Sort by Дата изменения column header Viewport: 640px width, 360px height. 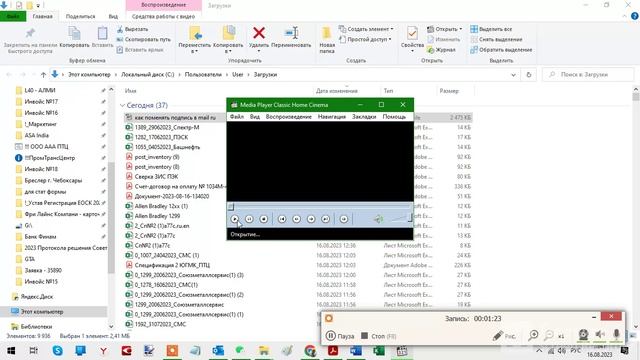click(336, 91)
